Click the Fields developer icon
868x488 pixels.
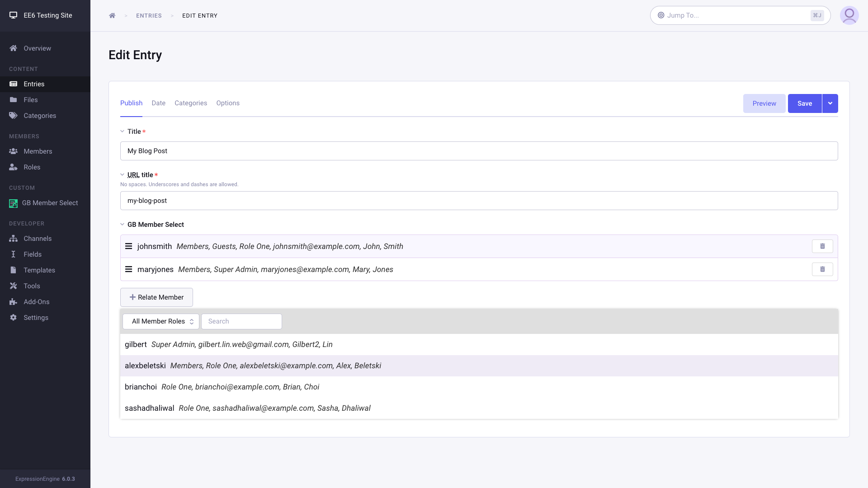point(13,254)
